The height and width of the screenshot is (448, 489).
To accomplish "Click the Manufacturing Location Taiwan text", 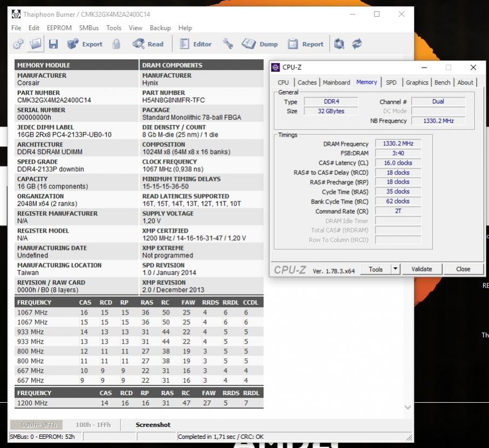I will [28, 273].
